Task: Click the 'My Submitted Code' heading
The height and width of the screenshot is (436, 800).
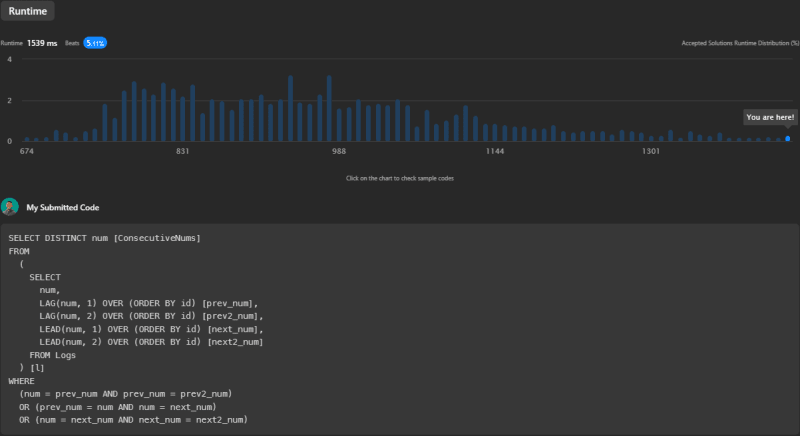Action: click(x=63, y=208)
